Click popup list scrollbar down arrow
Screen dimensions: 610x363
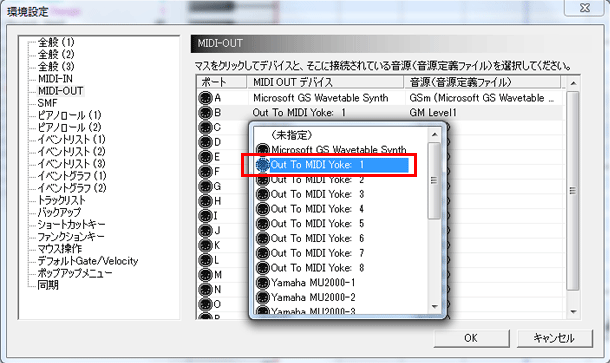click(x=435, y=307)
